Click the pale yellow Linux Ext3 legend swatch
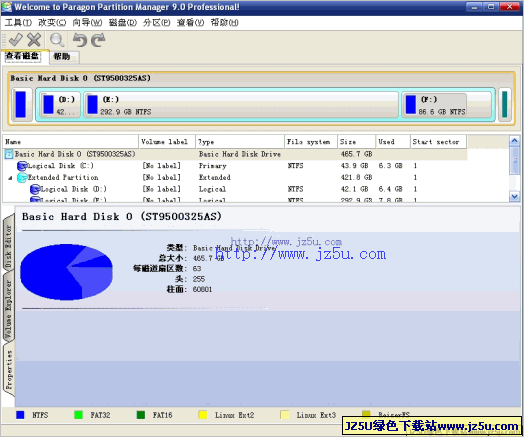The image size is (524, 437). (284, 415)
